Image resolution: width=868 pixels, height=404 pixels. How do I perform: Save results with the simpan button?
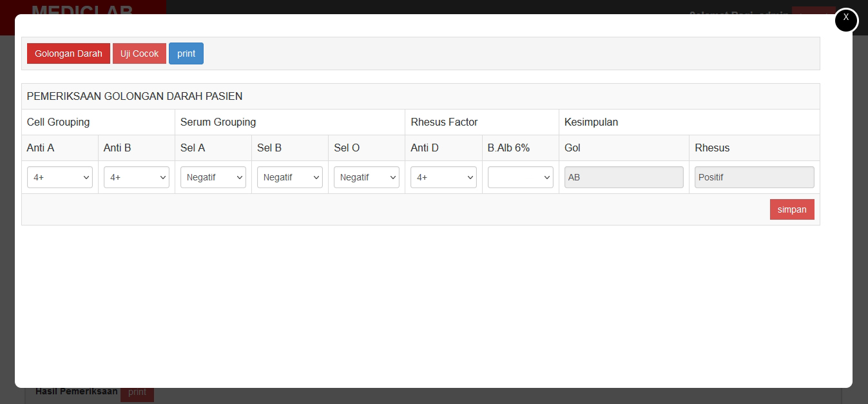click(x=792, y=209)
